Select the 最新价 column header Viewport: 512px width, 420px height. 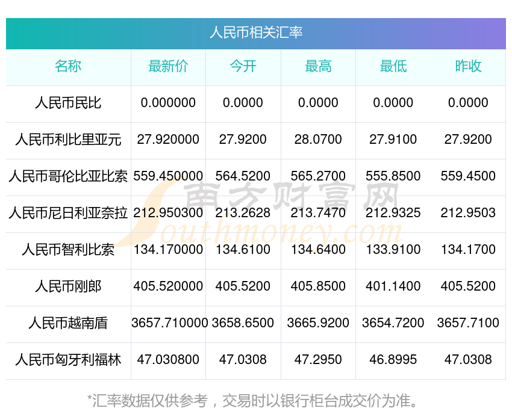pyautogui.click(x=168, y=66)
